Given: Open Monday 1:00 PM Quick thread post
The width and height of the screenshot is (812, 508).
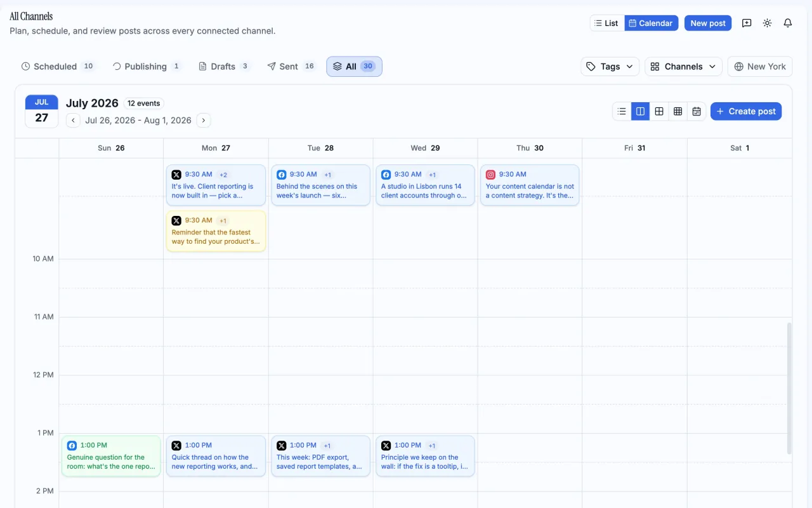Looking at the screenshot, I should 216,456.
